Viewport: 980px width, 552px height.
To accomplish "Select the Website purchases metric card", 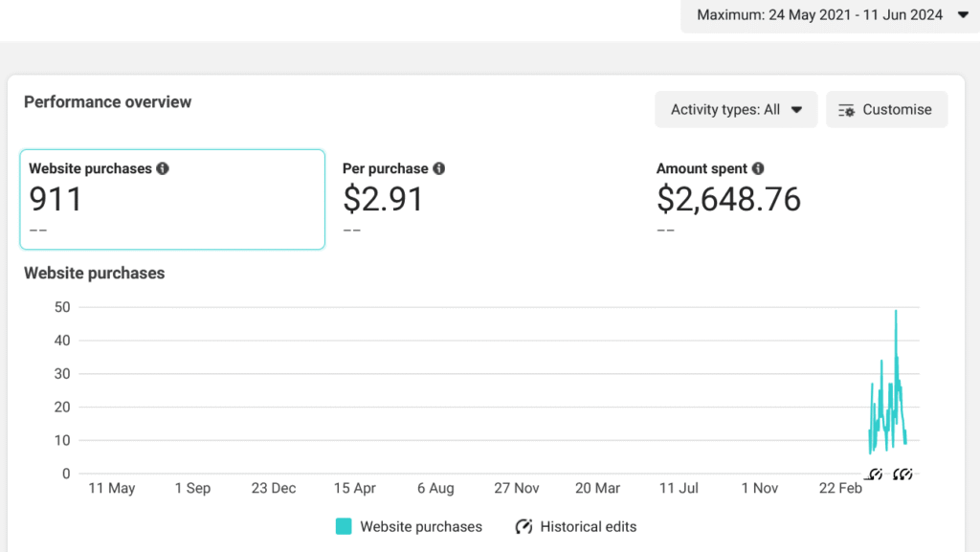I will pyautogui.click(x=172, y=199).
